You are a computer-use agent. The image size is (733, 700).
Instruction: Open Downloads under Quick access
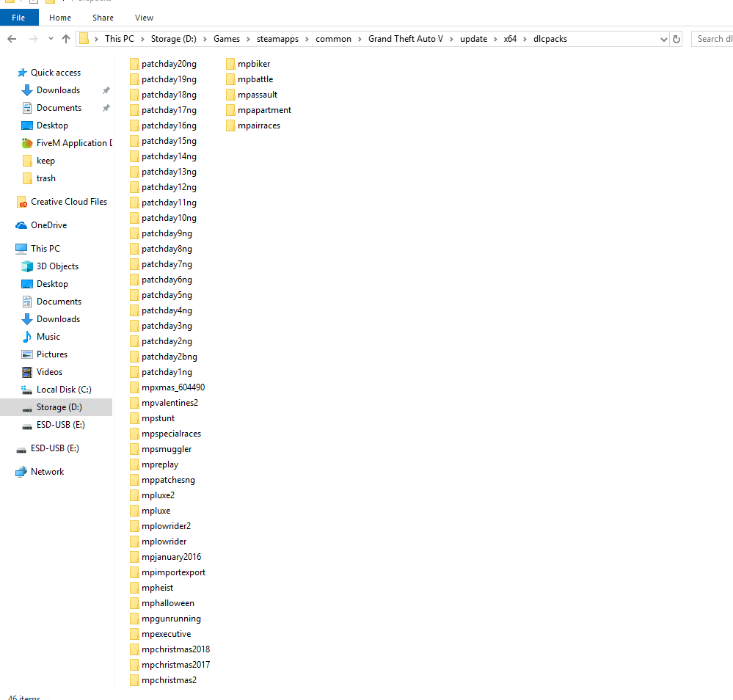(59, 90)
